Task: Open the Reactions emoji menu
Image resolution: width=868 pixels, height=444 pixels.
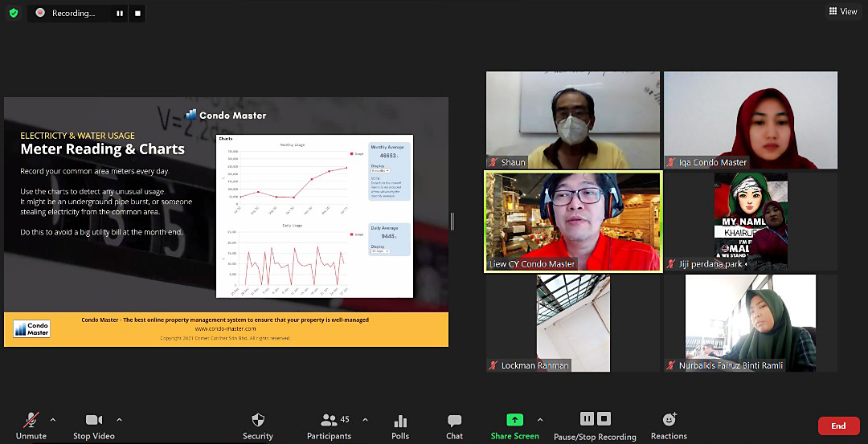Action: click(669, 420)
